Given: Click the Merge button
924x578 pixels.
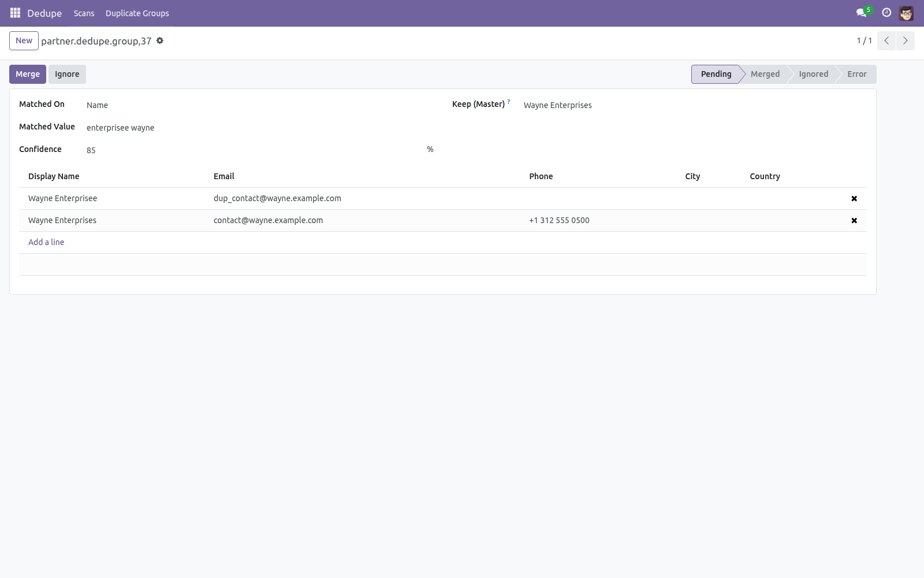Looking at the screenshot, I should (x=28, y=74).
